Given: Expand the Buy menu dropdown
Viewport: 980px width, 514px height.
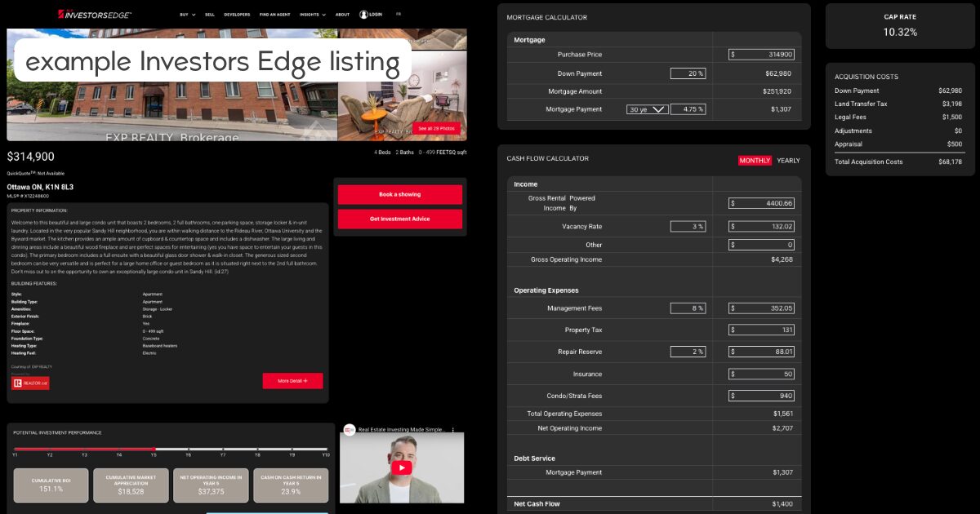Looking at the screenshot, I should tap(187, 14).
